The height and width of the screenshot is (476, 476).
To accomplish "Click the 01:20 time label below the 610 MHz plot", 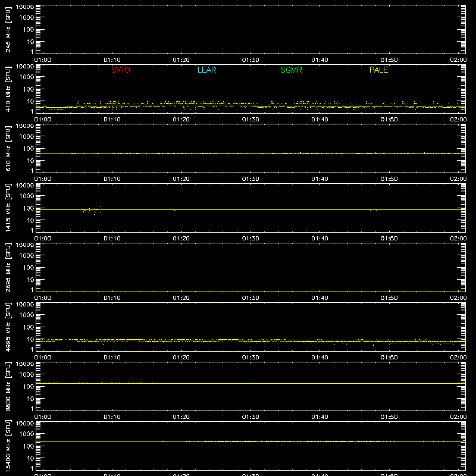I will pos(181,179).
